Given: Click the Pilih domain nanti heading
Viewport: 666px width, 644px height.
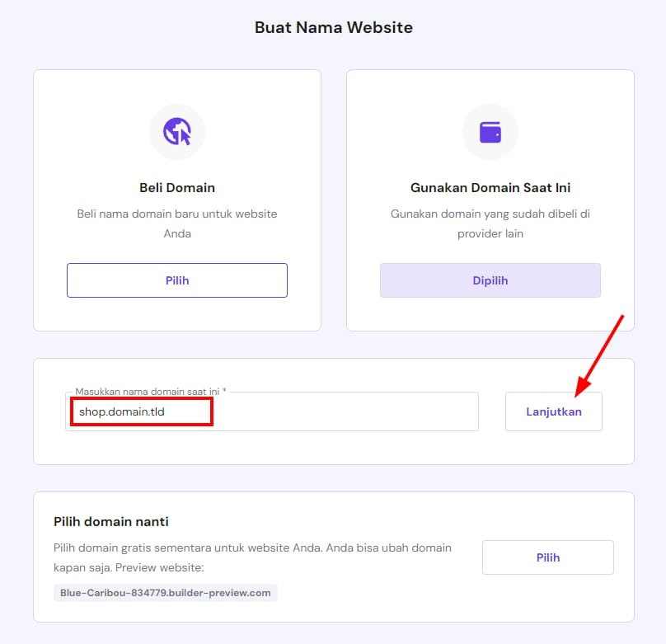Looking at the screenshot, I should (111, 521).
